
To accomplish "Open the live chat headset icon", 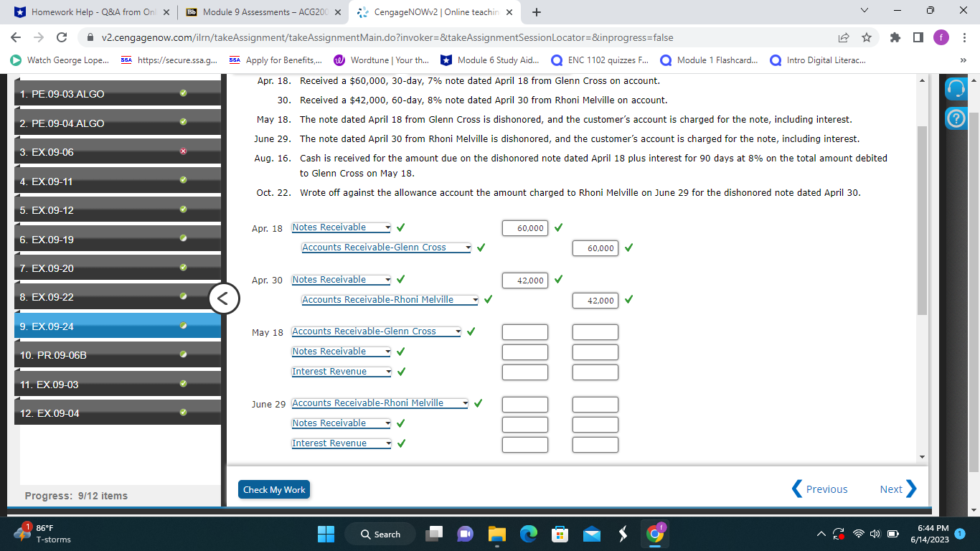I will (x=956, y=88).
